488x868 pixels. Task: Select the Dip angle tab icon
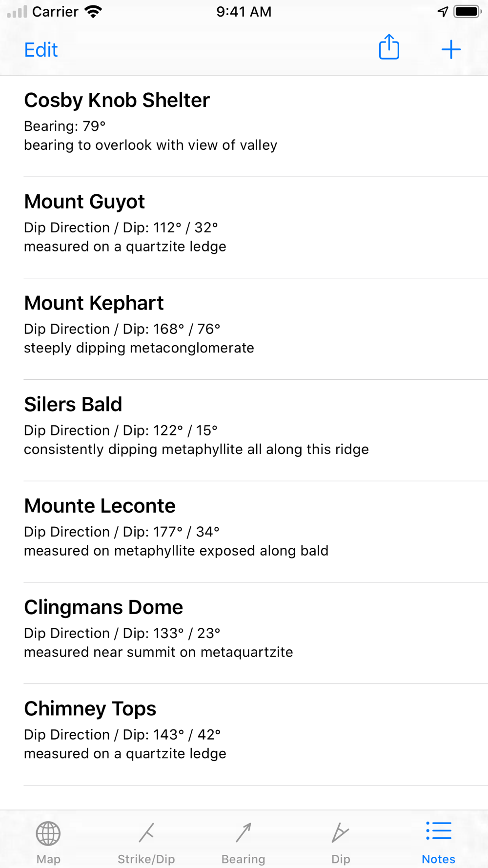point(340,832)
